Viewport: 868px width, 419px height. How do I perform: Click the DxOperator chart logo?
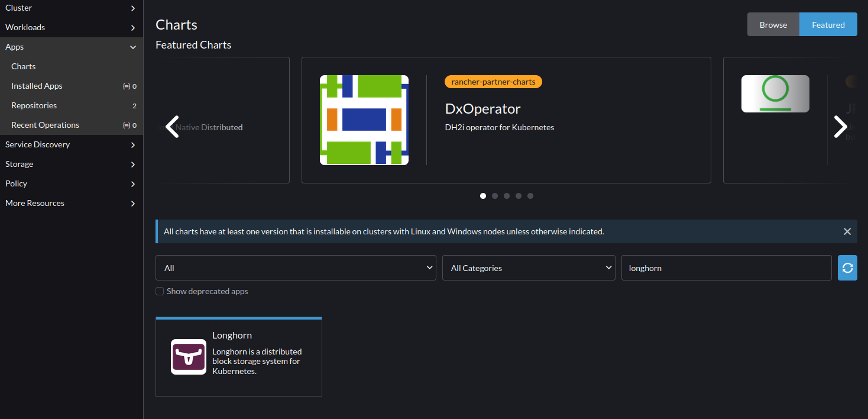pos(364,120)
